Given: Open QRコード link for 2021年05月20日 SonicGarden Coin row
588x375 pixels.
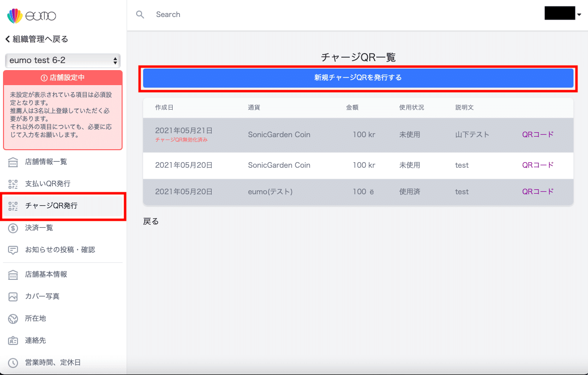Looking at the screenshot, I should (x=538, y=165).
